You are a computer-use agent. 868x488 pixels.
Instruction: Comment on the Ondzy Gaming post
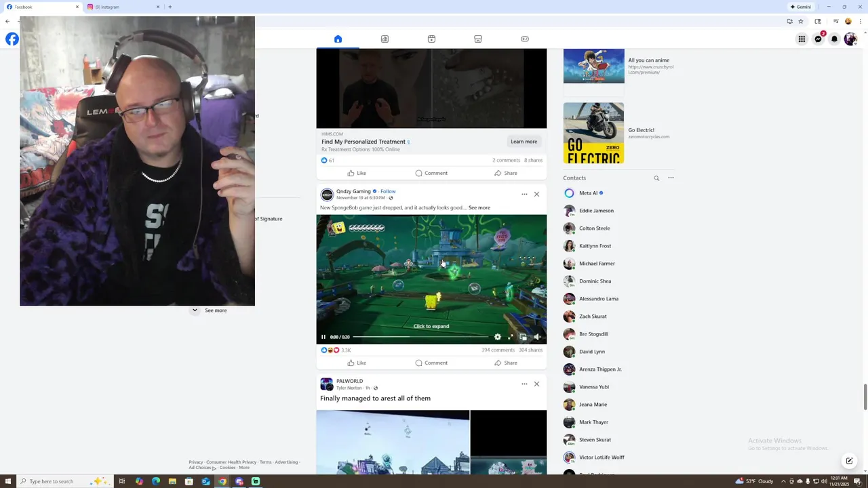(x=431, y=363)
